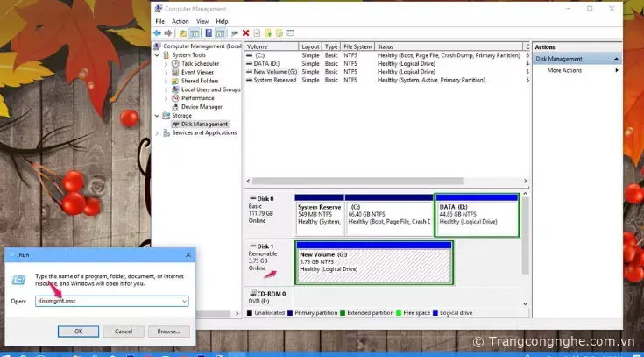Select New Volume (G:) row in volume list

pos(274,72)
